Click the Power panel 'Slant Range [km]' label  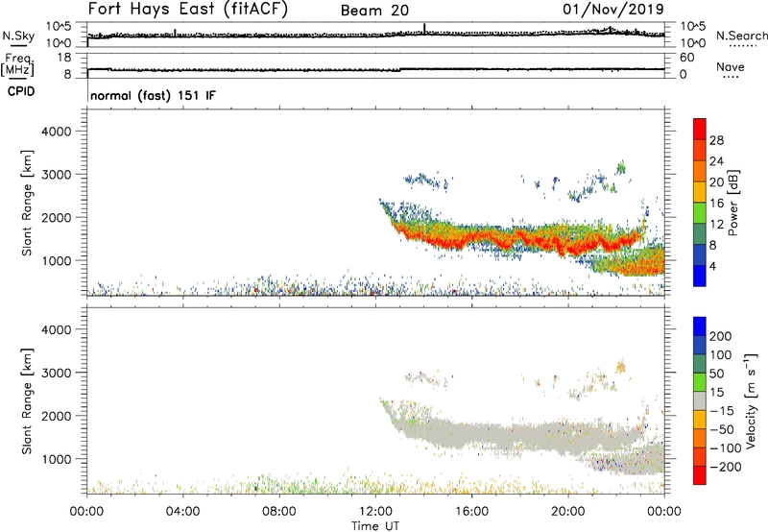coord(27,203)
